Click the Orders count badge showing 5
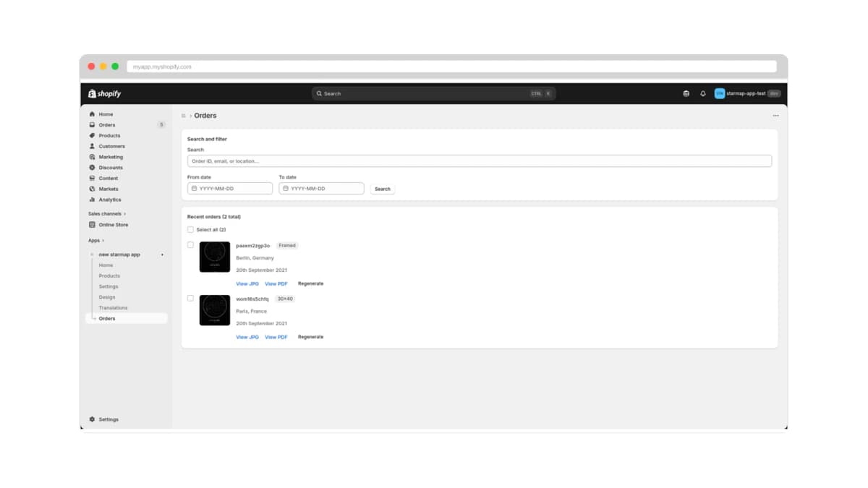 161,125
